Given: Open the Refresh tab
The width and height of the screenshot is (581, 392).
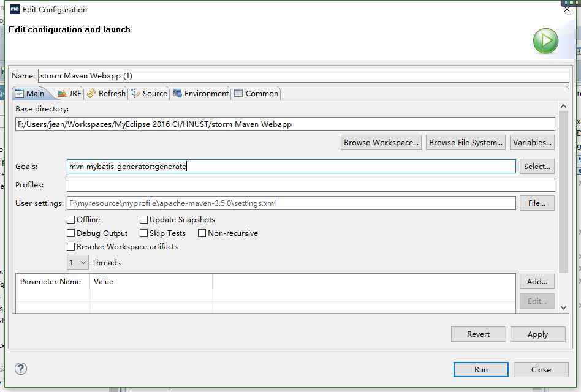Looking at the screenshot, I should coord(107,94).
